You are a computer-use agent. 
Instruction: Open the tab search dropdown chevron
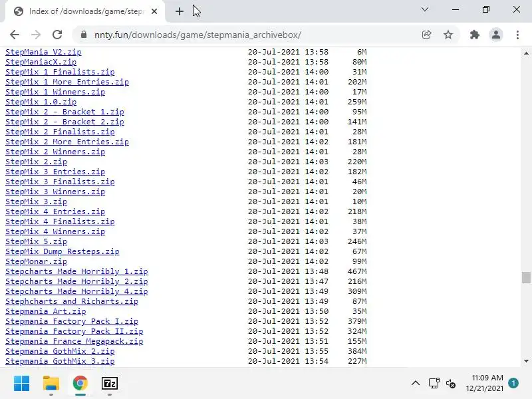click(425, 9)
